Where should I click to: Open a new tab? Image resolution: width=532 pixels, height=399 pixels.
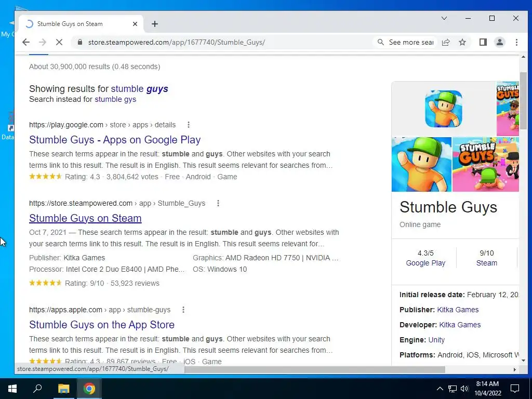pyautogui.click(x=155, y=24)
